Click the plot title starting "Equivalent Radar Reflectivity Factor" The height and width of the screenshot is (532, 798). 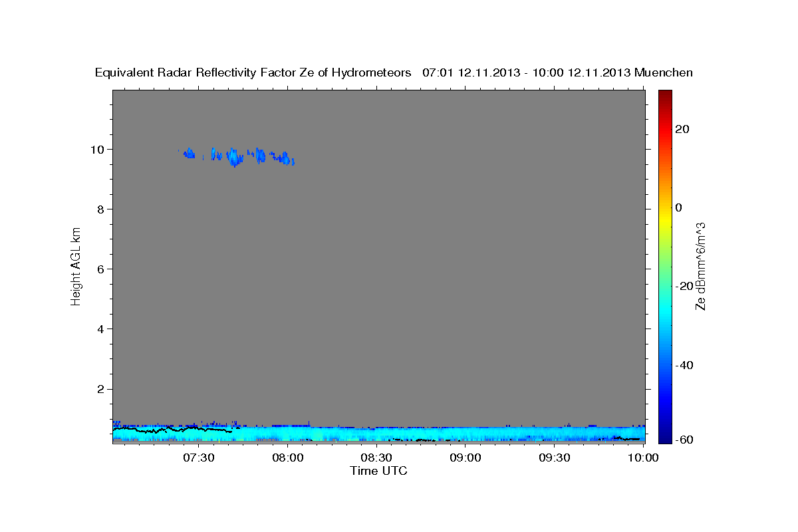(x=394, y=72)
